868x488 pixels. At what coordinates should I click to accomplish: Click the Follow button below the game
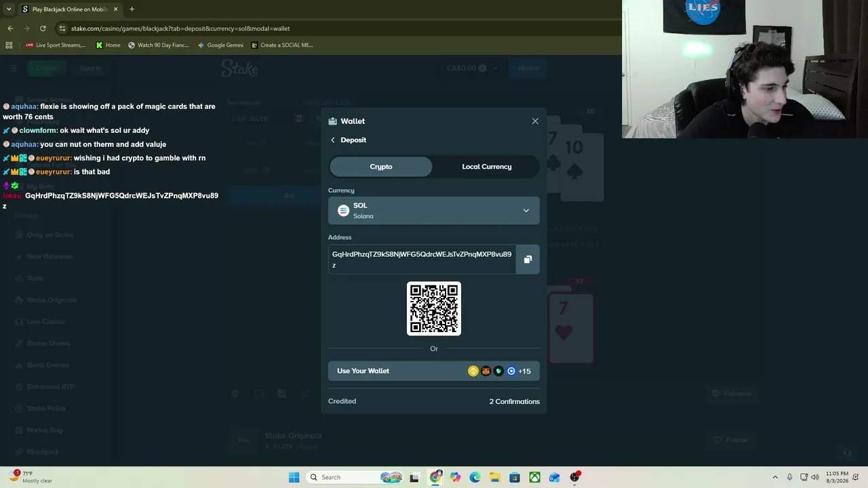pos(730,441)
